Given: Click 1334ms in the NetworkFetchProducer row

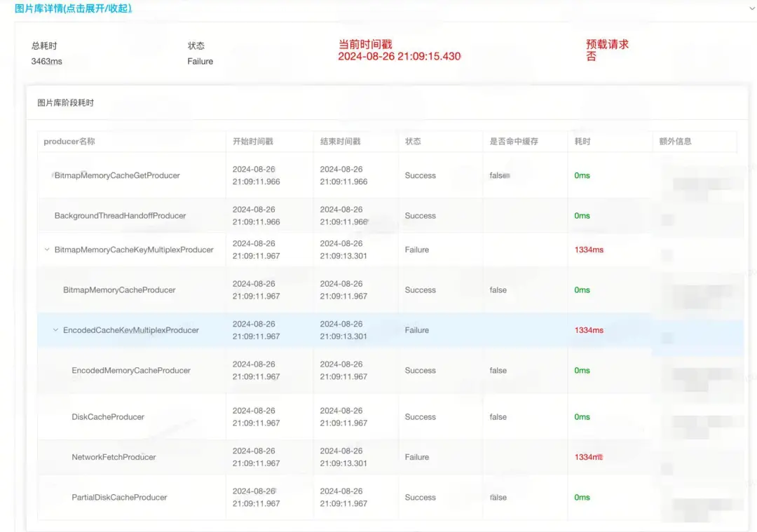Looking at the screenshot, I should pos(589,457).
